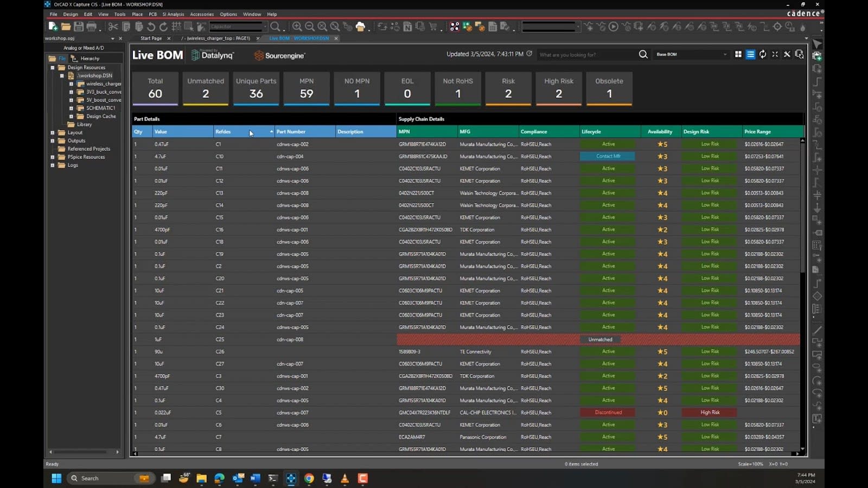Click the Redo arrow icon

[x=163, y=26]
